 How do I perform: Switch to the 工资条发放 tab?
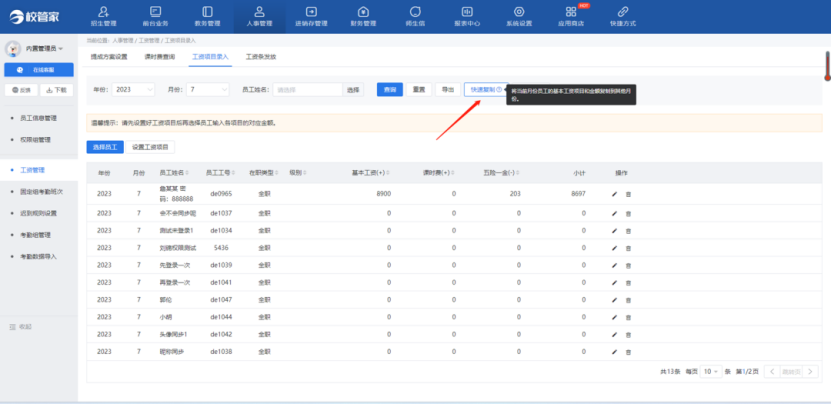coord(261,57)
